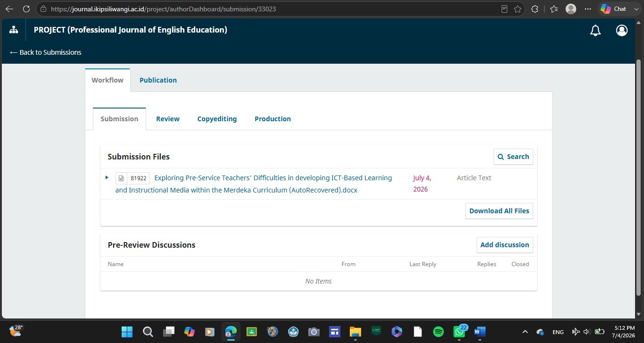Click the July 4, 2026 file date

(x=422, y=184)
